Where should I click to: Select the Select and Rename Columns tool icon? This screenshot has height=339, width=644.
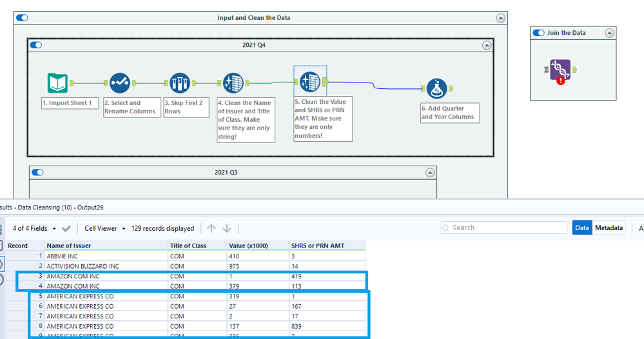tap(119, 83)
